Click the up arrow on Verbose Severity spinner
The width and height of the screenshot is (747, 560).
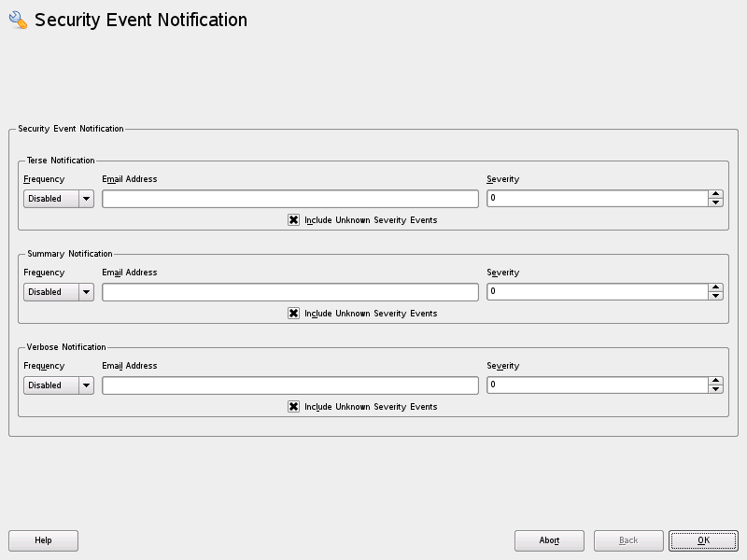[713, 381]
